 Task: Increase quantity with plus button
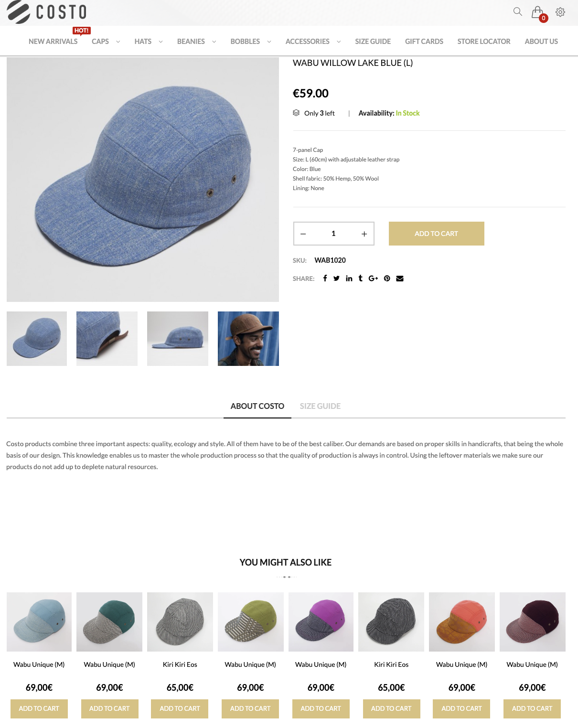364,234
